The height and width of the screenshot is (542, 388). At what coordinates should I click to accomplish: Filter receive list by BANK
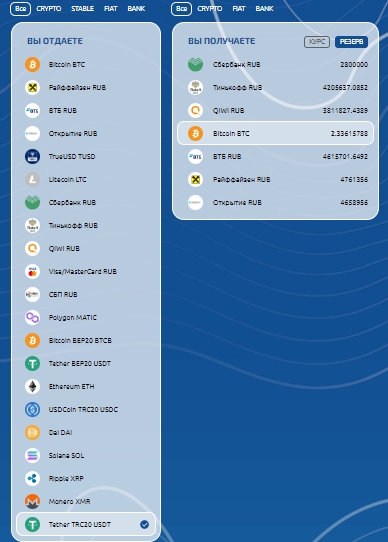(265, 9)
